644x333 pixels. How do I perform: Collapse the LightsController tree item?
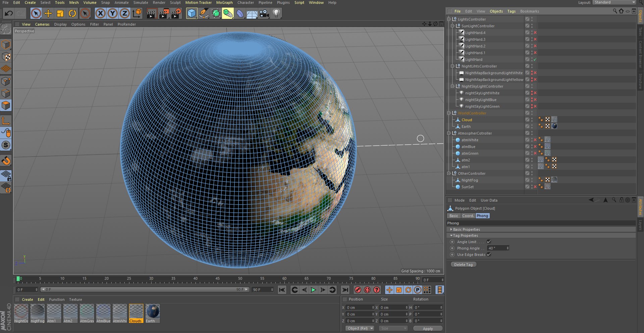click(x=449, y=19)
